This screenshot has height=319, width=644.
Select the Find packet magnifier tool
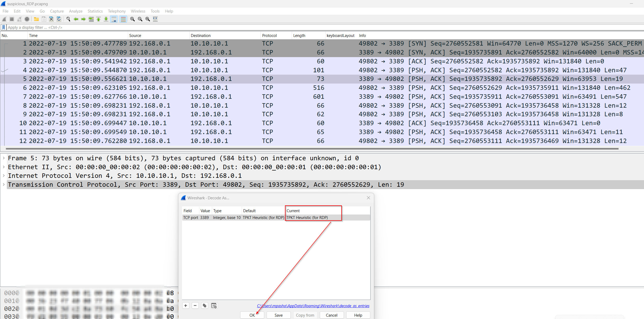point(68,19)
